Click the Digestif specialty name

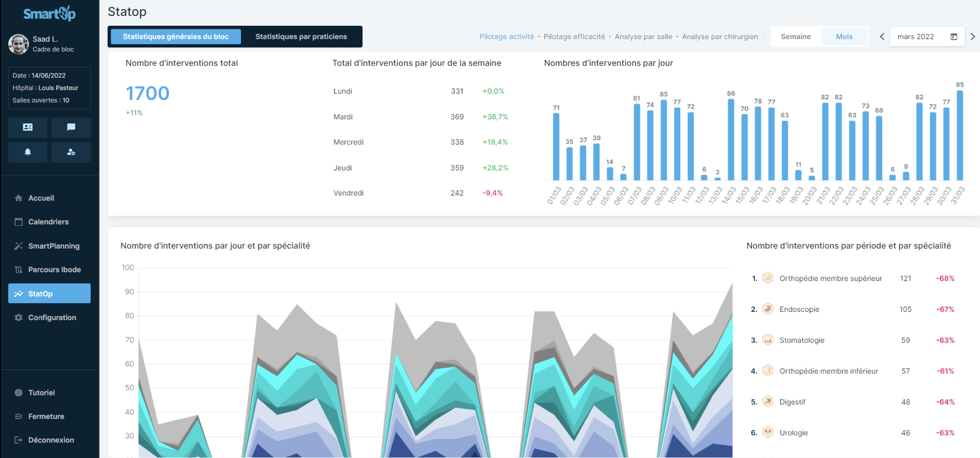(792, 402)
